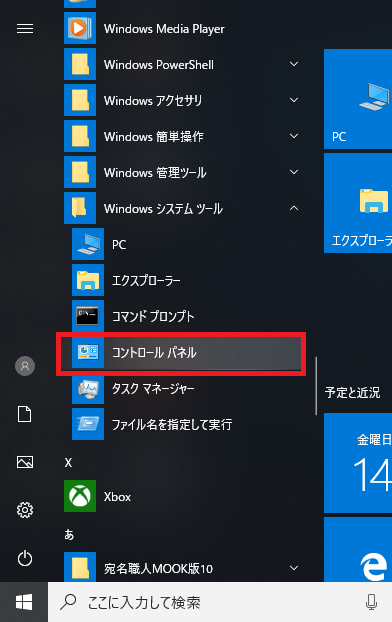Click the Windows 管理ツール folder icon

[x=80, y=172]
